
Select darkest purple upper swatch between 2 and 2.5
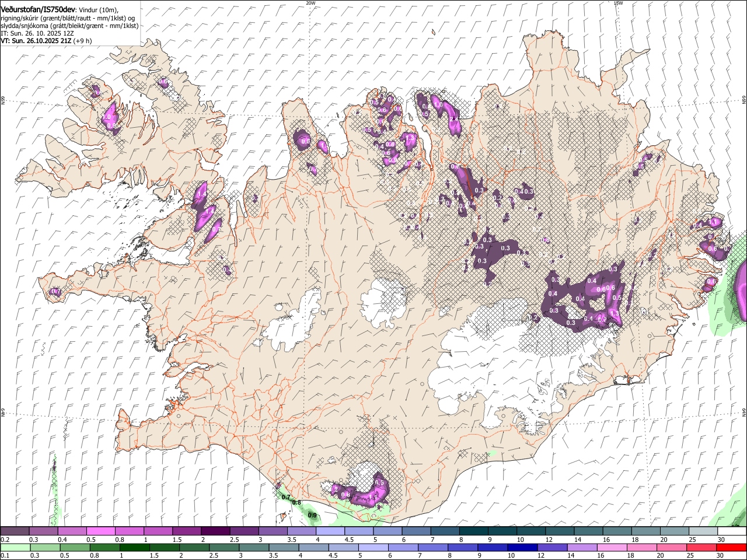pyautogui.click(x=215, y=531)
